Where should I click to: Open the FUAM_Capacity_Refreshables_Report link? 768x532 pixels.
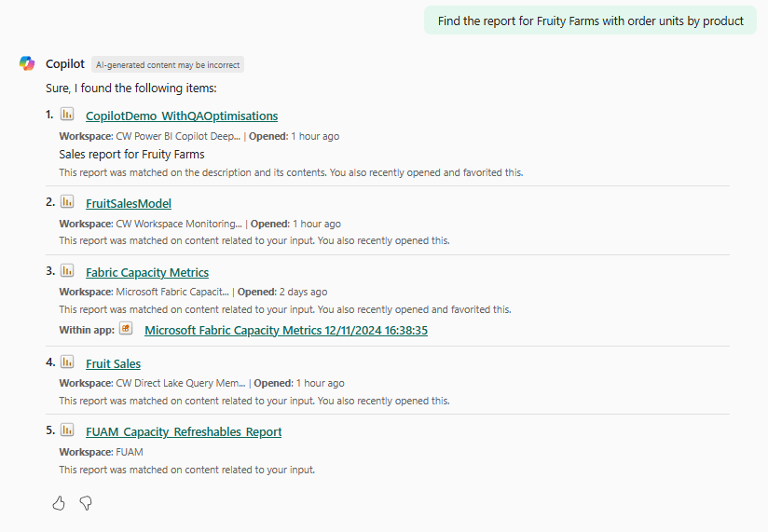point(184,431)
